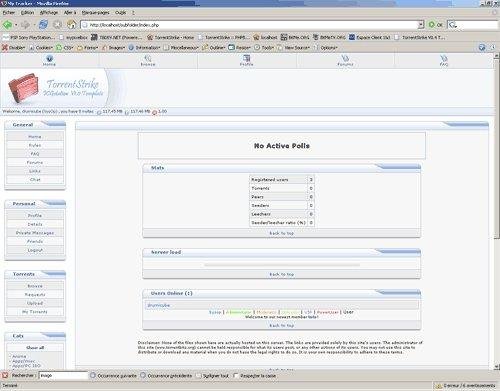Click My Torrents in sidebar menu
The width and height of the screenshot is (500, 391).
(35, 312)
